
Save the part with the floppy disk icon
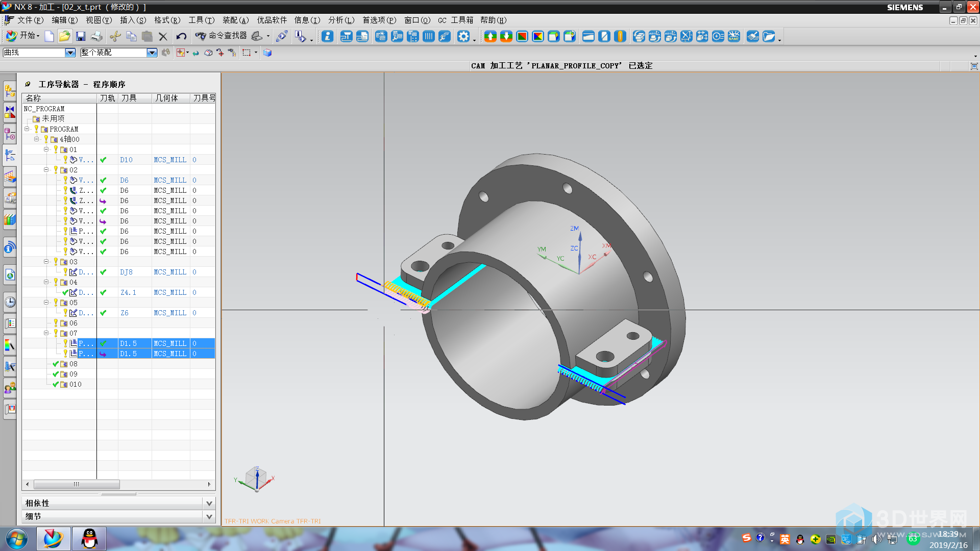(81, 36)
